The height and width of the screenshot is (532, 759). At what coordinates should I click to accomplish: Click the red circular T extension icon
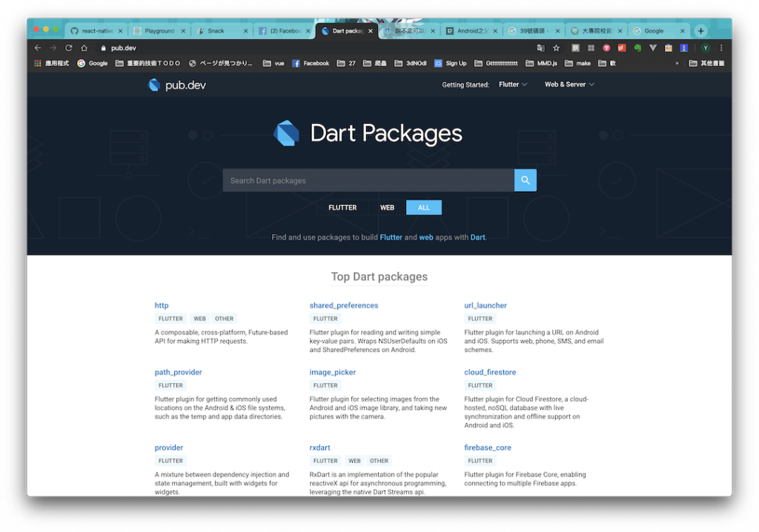(606, 48)
